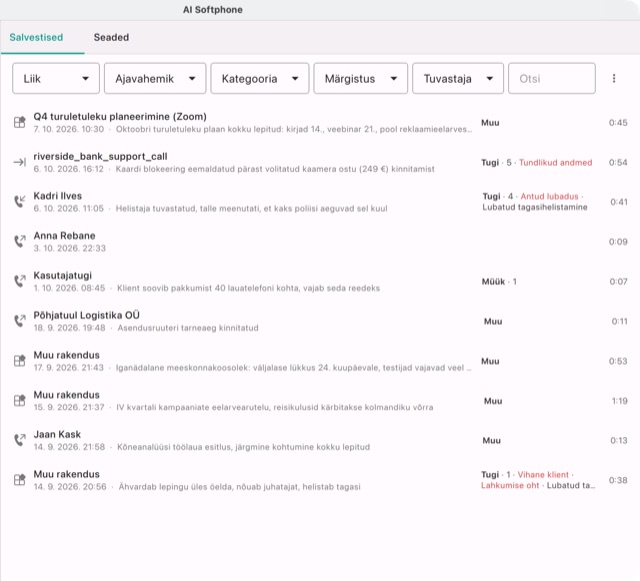Click the 1:19 duration value

[619, 401]
